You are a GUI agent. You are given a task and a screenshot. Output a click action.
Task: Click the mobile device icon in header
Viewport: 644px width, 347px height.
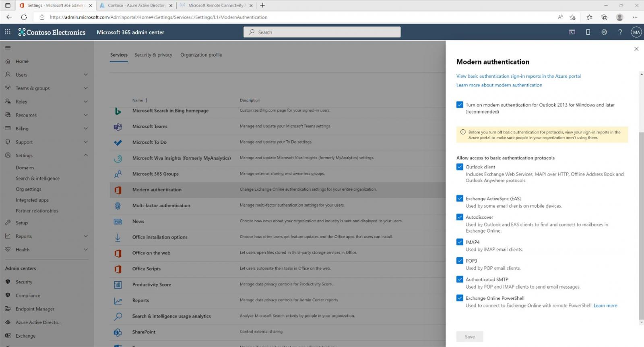(x=588, y=32)
